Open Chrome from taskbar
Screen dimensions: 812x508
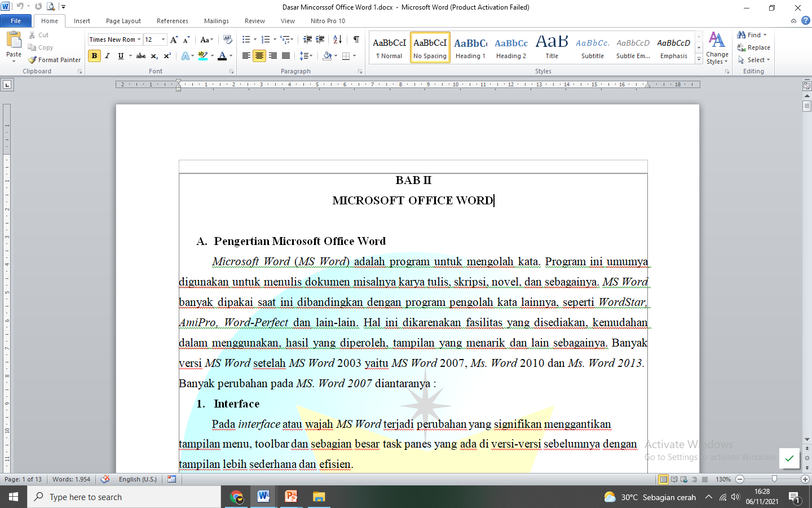pos(236,497)
